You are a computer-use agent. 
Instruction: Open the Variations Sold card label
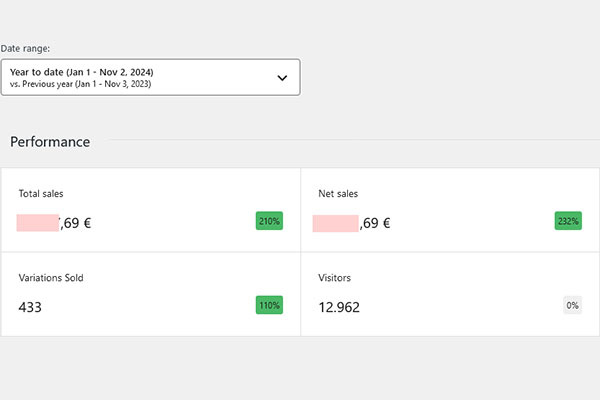[50, 278]
